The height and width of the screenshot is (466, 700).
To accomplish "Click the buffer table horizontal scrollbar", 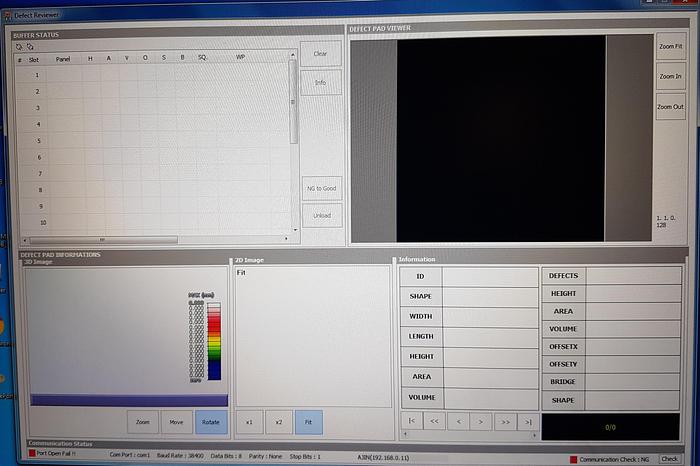I will tap(100, 240).
